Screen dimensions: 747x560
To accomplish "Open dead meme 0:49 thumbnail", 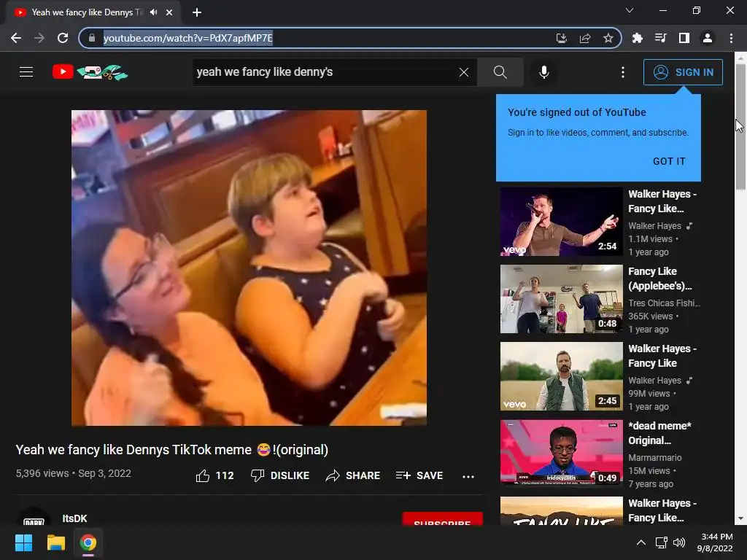I will pos(561,453).
